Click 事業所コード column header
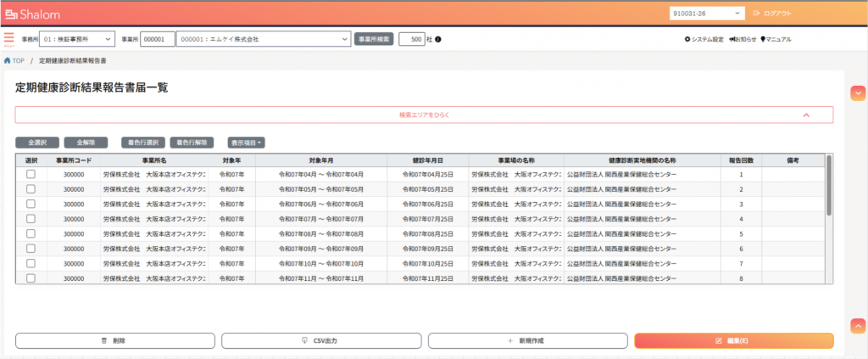Image resolution: width=868 pixels, height=359 pixels. click(74, 160)
